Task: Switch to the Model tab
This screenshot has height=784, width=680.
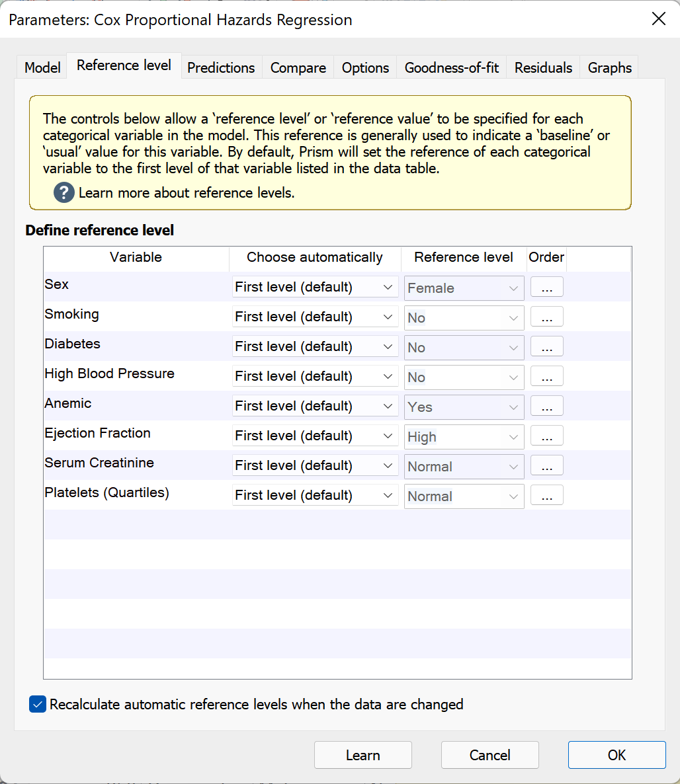Action: pos(42,67)
